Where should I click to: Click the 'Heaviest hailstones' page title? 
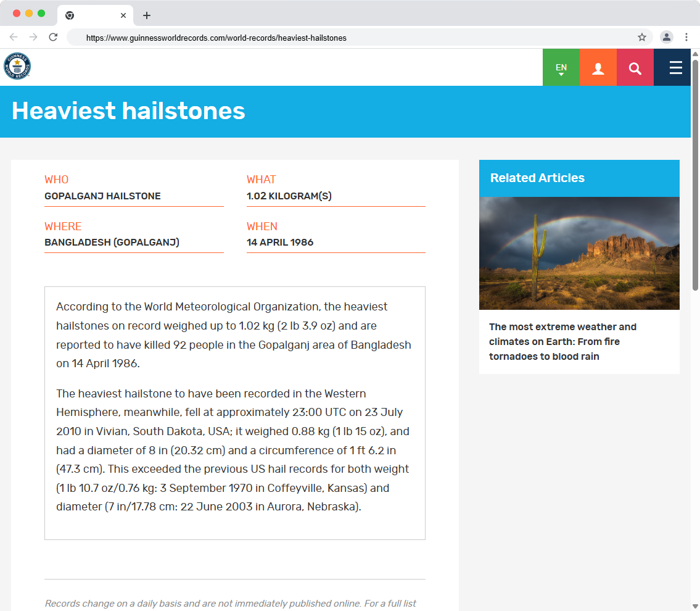(x=128, y=110)
